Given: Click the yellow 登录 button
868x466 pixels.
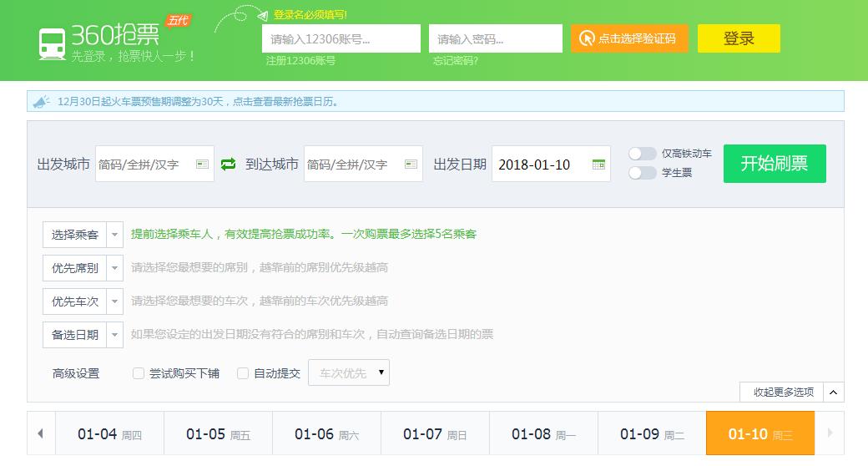Looking at the screenshot, I should coord(739,38).
